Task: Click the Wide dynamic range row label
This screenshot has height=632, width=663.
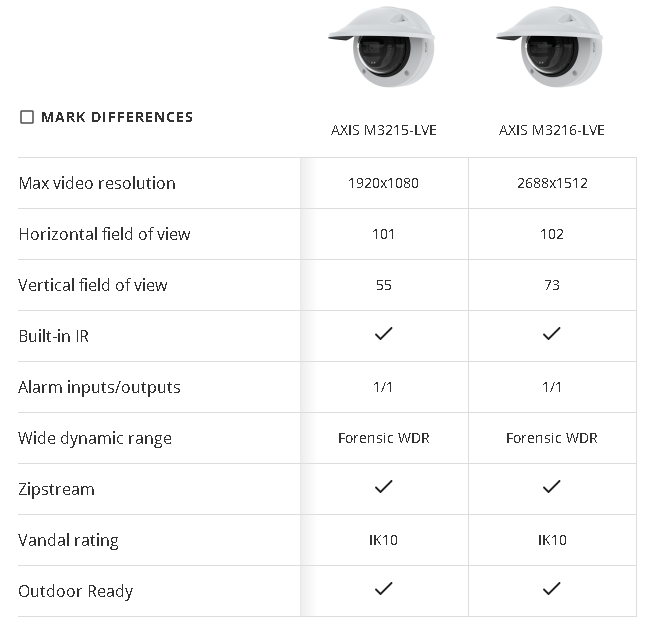Action: pyautogui.click(x=95, y=438)
